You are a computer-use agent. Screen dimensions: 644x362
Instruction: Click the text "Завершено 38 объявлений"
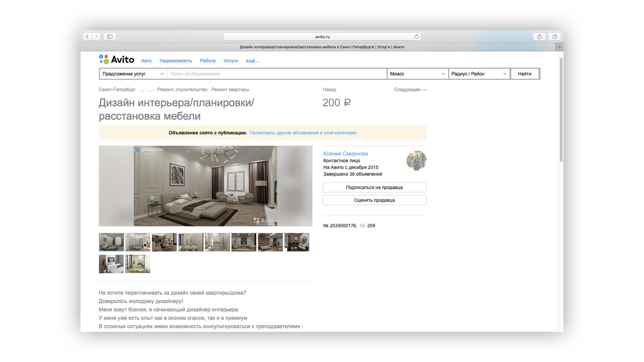[353, 174]
